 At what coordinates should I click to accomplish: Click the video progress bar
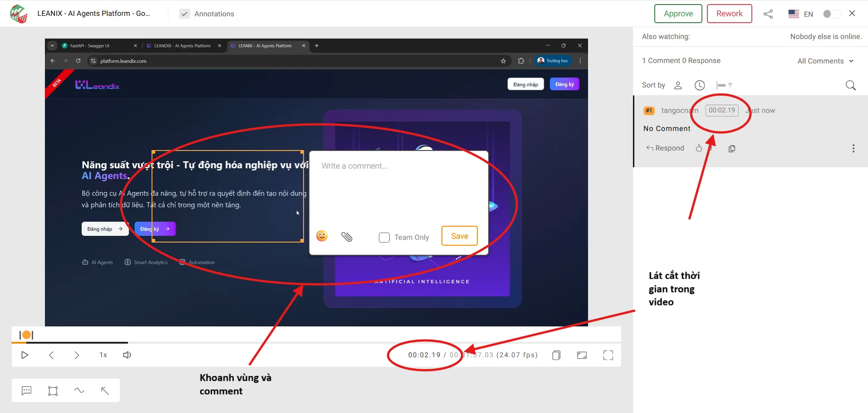tap(316, 343)
